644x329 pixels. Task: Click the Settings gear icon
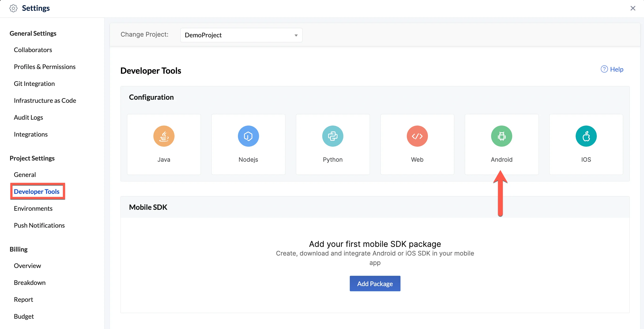[x=13, y=8]
